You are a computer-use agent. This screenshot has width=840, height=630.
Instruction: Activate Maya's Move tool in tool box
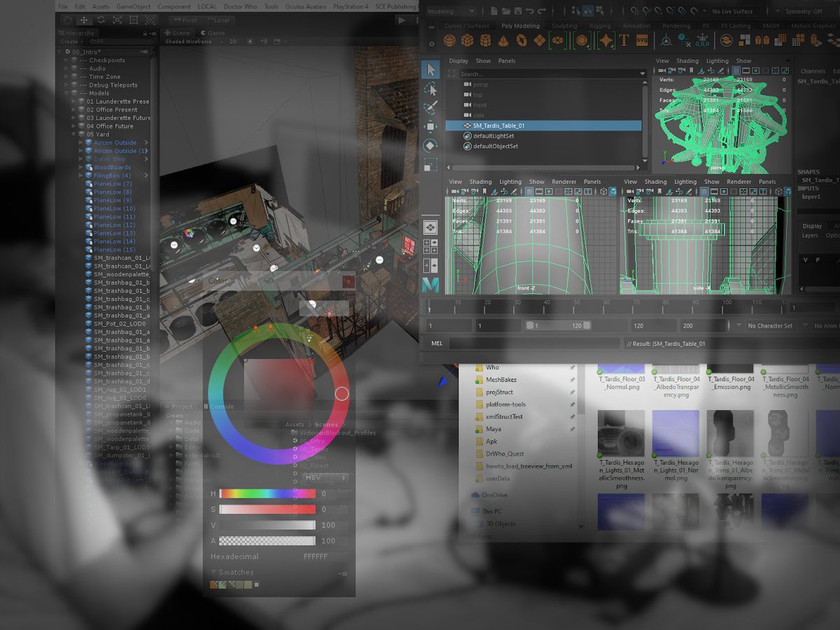click(x=430, y=127)
